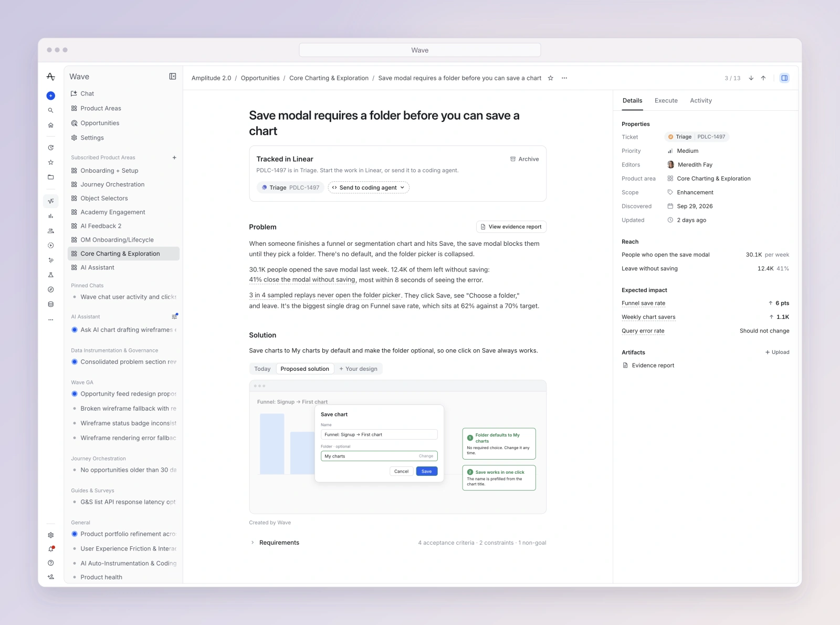
Task: Collapse the Wave sidebar panel
Action: tap(172, 77)
